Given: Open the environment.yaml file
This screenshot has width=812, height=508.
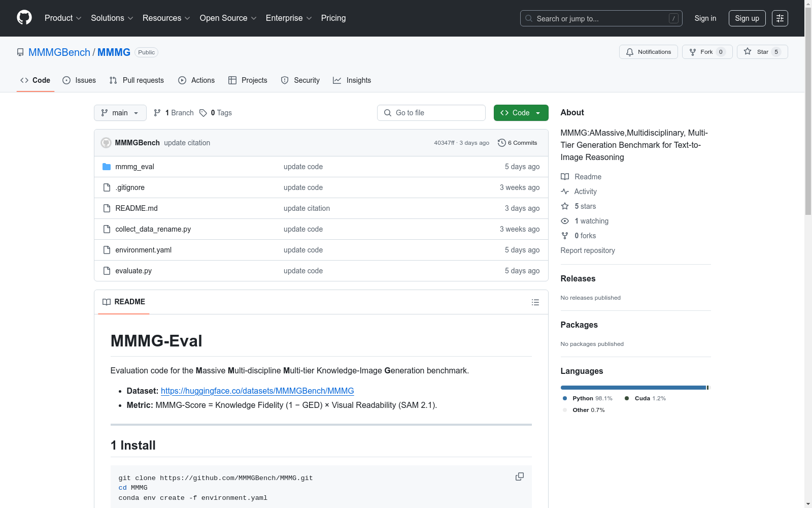Looking at the screenshot, I should click(144, 250).
